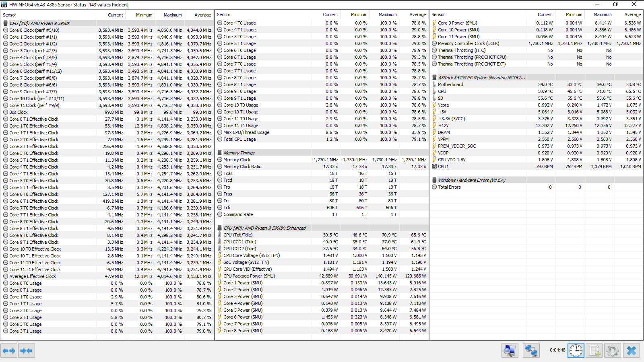
Task: Click the circle icon beside Bus Clock
Action: (6, 112)
